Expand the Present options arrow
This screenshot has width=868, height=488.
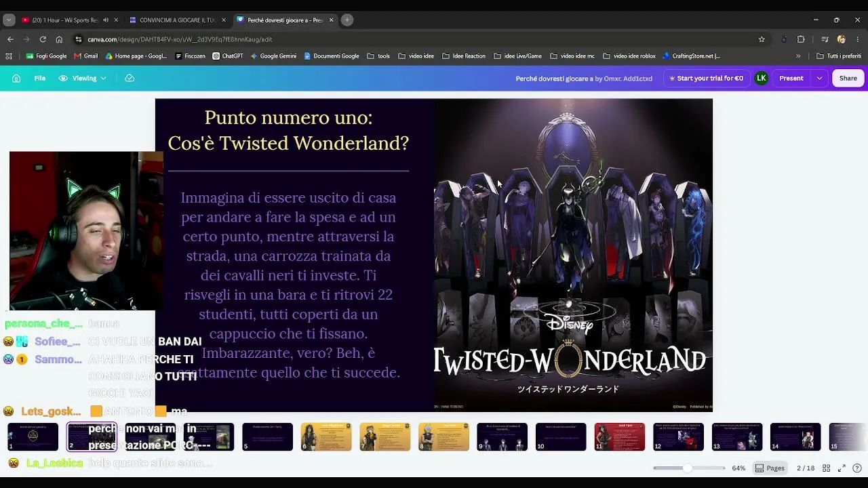819,79
